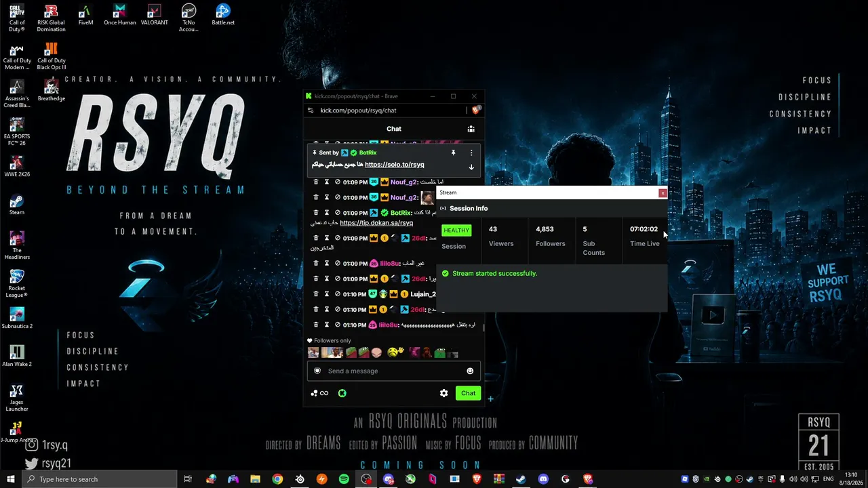The image size is (868, 488).
Task: Open Task View on the taskbar
Action: tap(188, 479)
